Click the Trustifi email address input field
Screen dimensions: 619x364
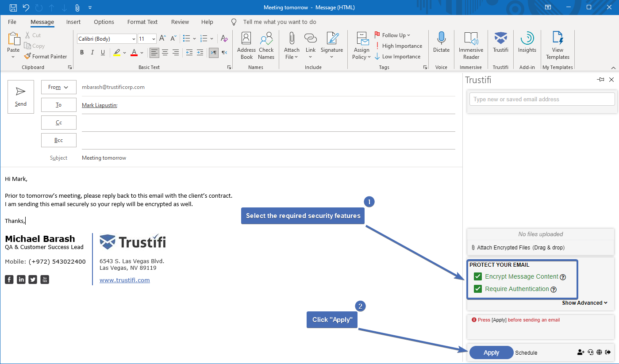tap(542, 99)
